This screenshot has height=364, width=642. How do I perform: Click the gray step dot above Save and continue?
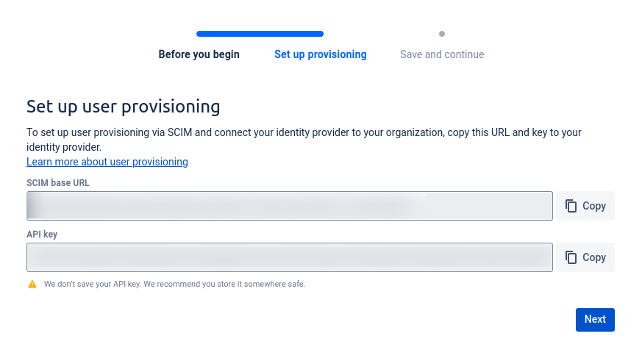[442, 34]
